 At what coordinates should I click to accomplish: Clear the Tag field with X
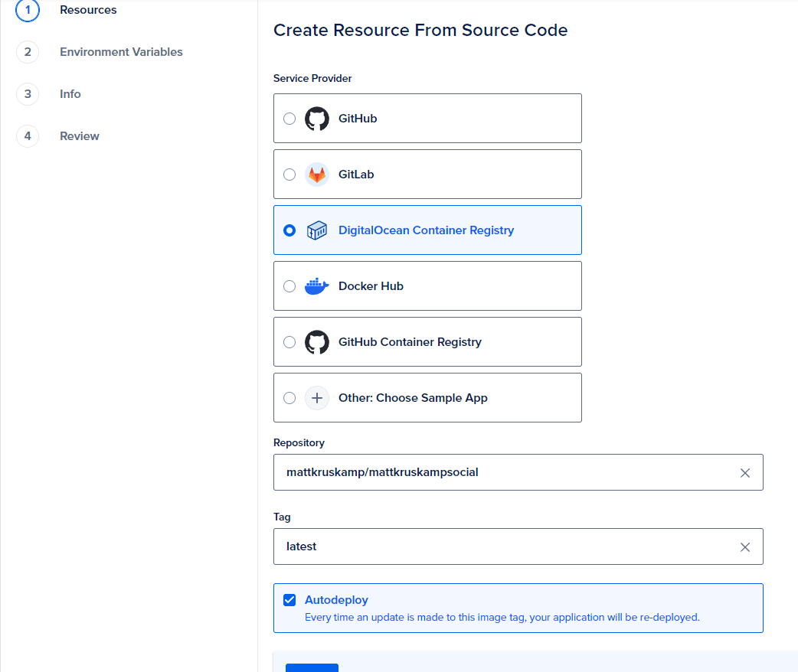[x=745, y=547]
